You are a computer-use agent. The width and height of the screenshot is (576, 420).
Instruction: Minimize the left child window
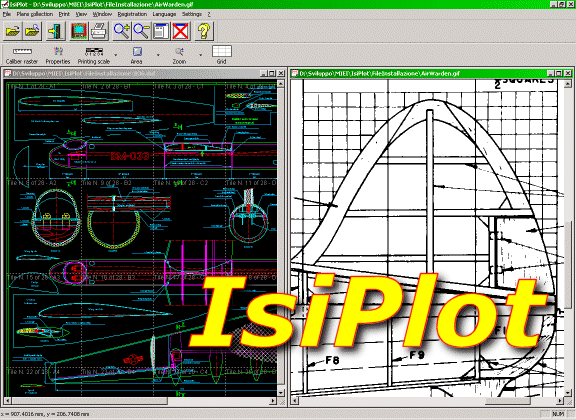coord(264,73)
